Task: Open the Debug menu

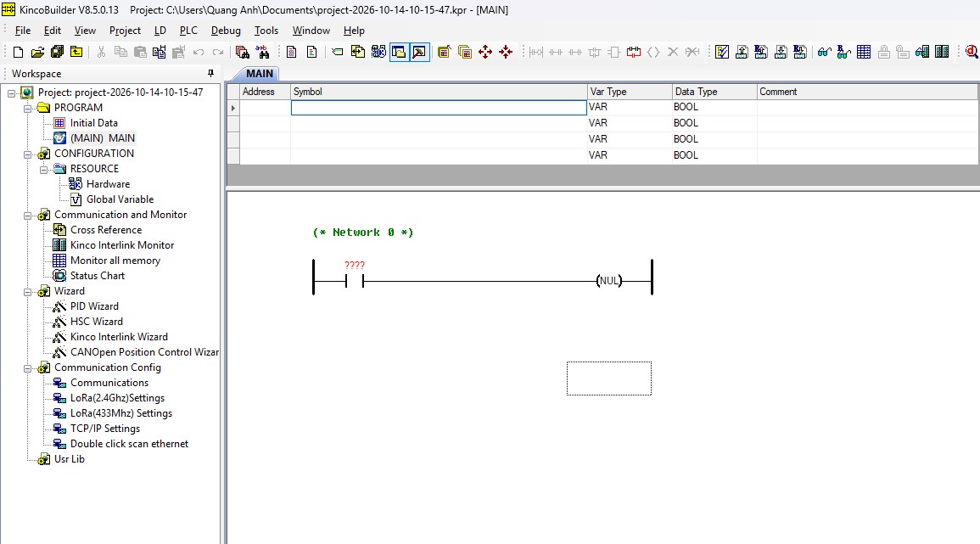Action: [226, 31]
